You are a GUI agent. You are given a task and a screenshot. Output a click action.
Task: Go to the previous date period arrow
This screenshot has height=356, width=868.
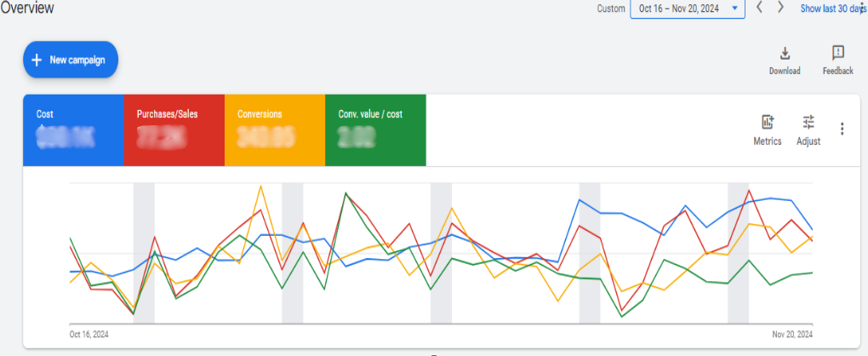[760, 8]
